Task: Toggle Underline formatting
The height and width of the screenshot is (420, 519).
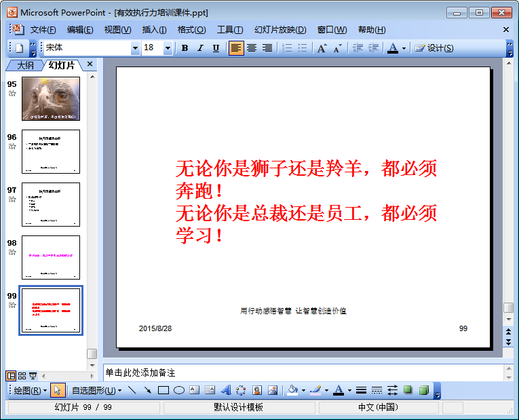Action: click(216, 48)
